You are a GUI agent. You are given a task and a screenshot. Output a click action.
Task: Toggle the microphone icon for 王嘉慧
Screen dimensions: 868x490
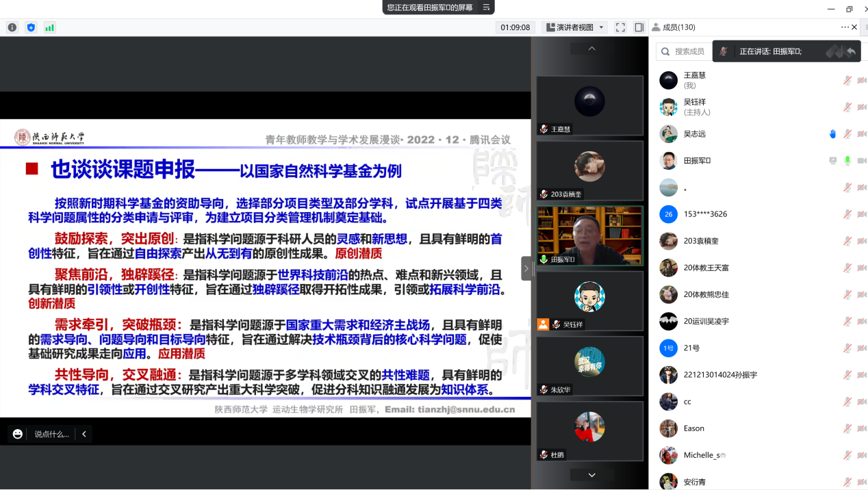coord(847,80)
